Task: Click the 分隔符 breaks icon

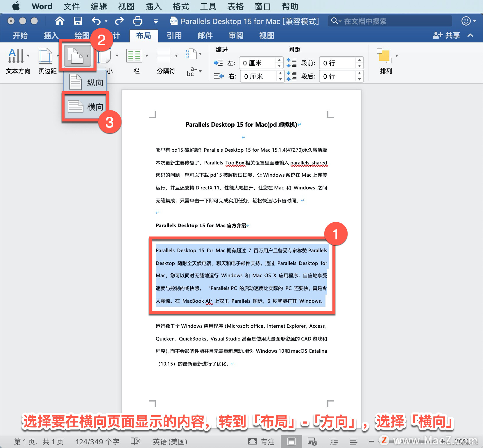Action: click(x=164, y=56)
